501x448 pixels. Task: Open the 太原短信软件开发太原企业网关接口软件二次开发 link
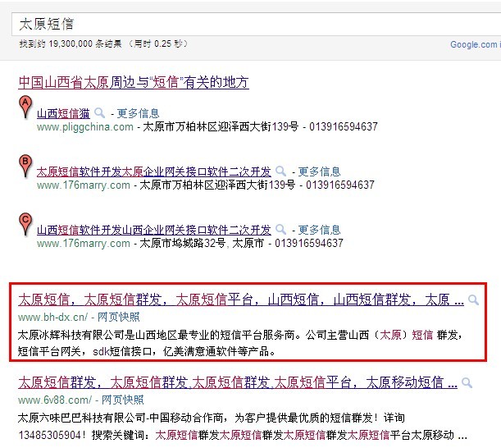(x=154, y=172)
